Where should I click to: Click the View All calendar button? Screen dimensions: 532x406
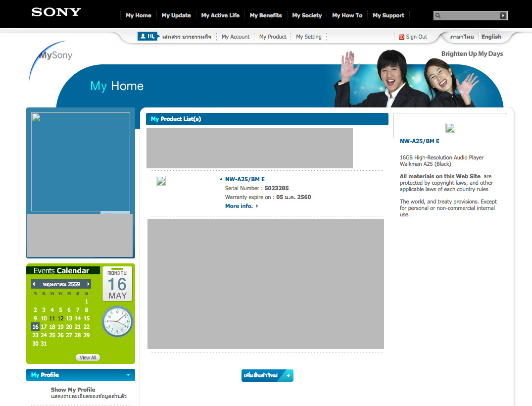[x=88, y=357]
